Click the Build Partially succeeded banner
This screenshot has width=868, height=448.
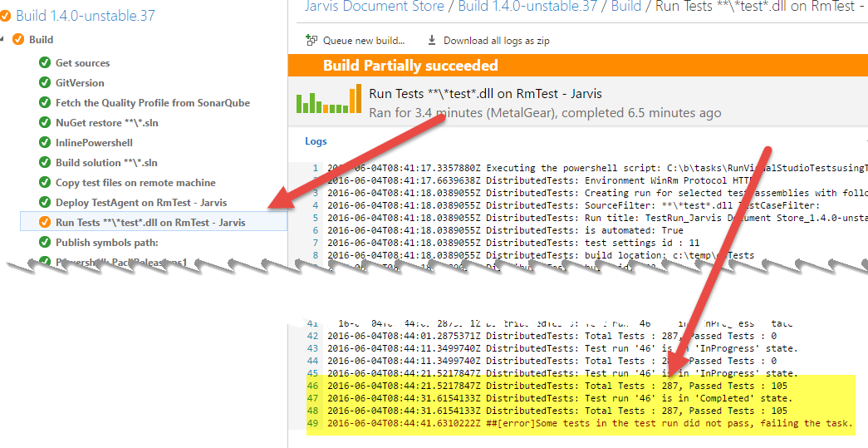coord(578,66)
